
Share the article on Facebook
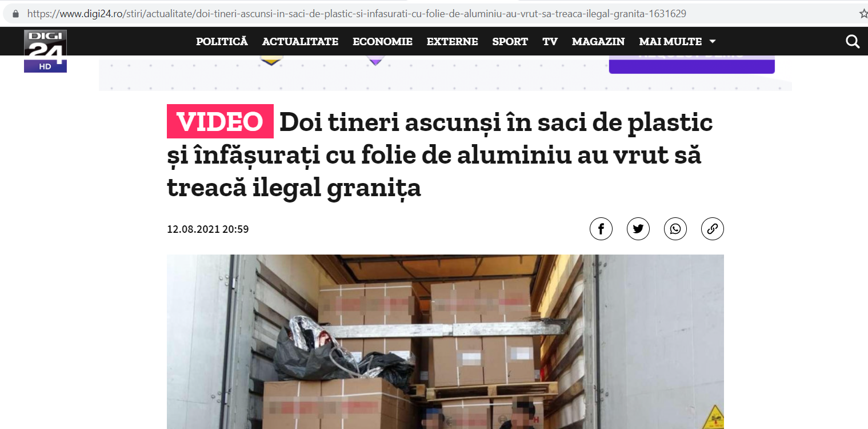coord(601,229)
